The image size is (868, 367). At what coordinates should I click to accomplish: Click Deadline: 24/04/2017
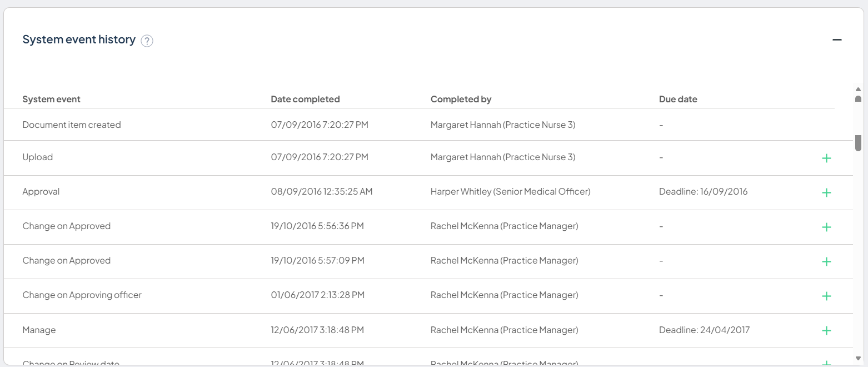pos(705,330)
